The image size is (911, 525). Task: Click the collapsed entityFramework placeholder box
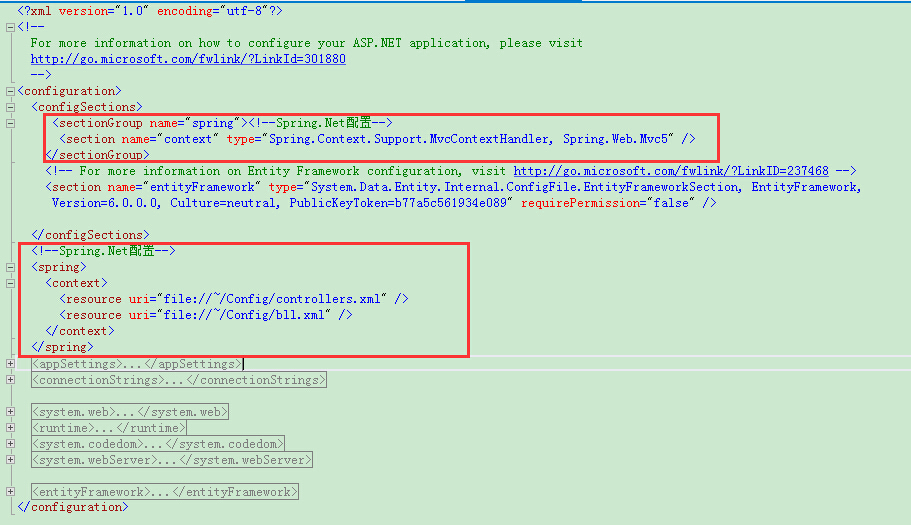[x=165, y=492]
